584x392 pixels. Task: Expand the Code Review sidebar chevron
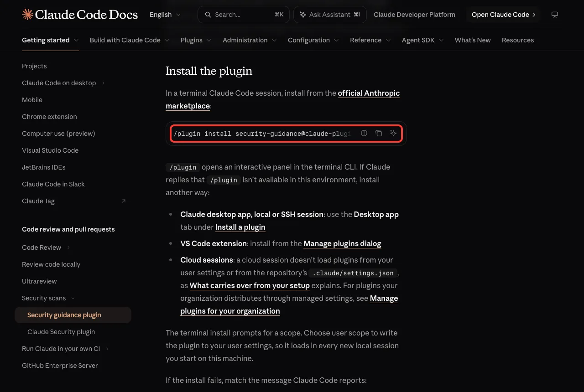coord(68,248)
